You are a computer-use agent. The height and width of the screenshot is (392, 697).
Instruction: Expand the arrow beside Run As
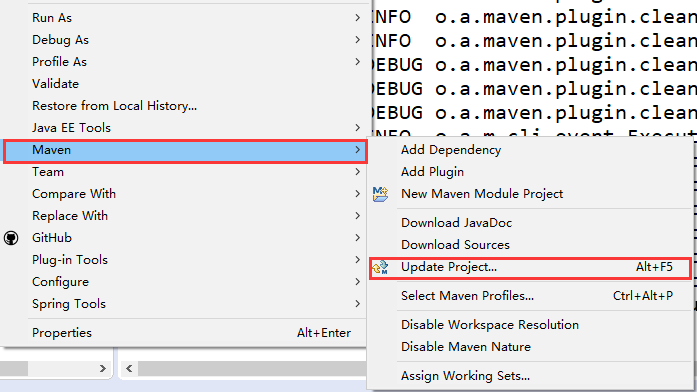coord(357,17)
